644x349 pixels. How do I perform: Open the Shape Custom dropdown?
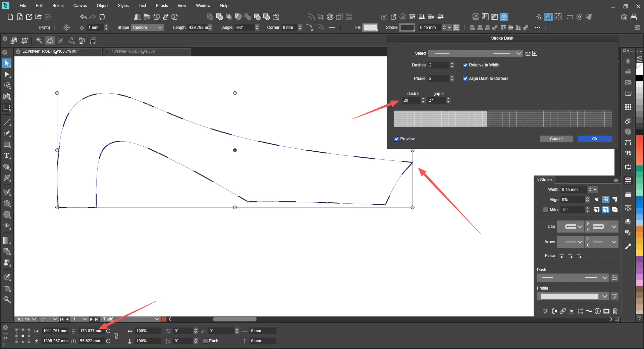147,28
